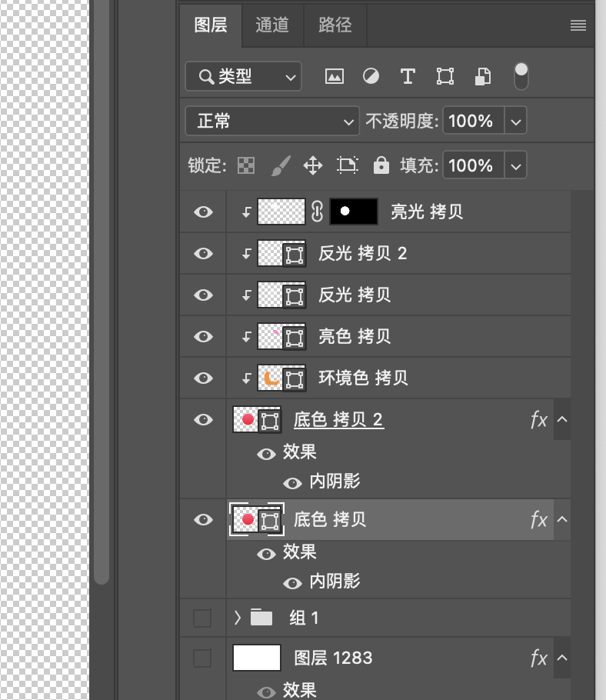The width and height of the screenshot is (606, 700).
Task: Switch to the 图层 tab
Action: pos(211,25)
